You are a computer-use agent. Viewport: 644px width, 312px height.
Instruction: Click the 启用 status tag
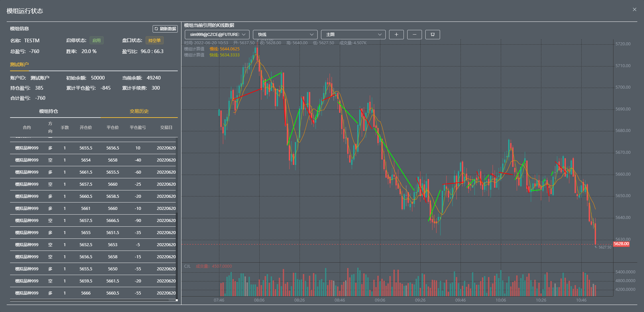pyautogui.click(x=97, y=41)
